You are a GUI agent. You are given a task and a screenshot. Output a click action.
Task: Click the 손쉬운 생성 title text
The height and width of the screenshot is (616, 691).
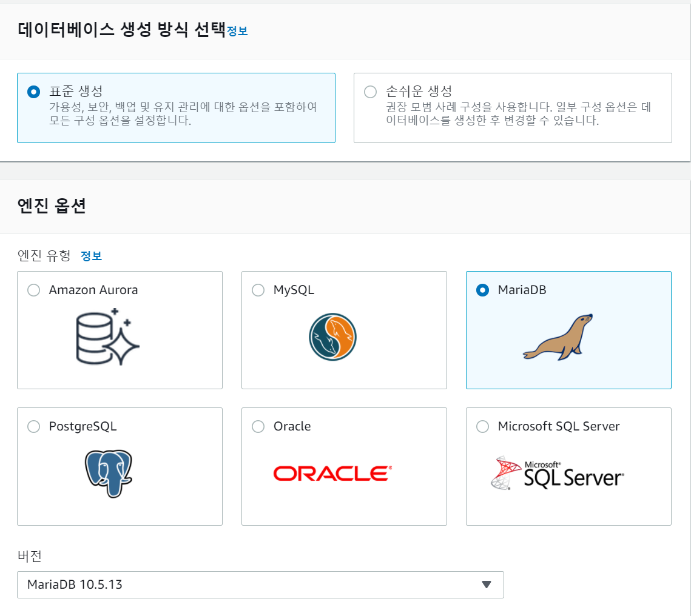coord(419,92)
